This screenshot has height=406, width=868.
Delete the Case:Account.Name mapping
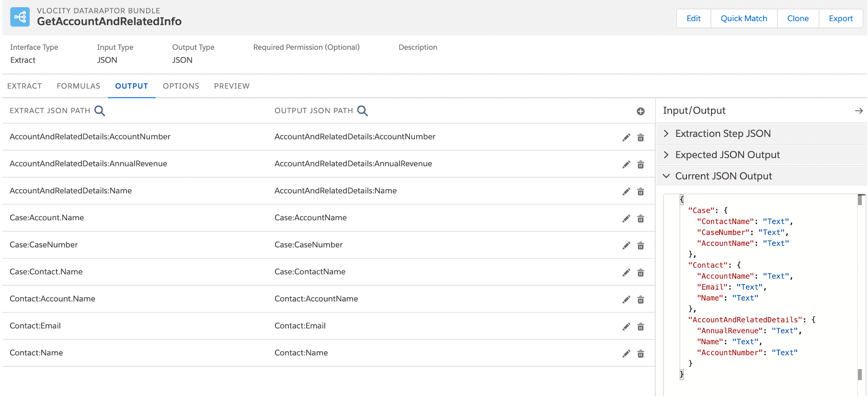pos(640,219)
